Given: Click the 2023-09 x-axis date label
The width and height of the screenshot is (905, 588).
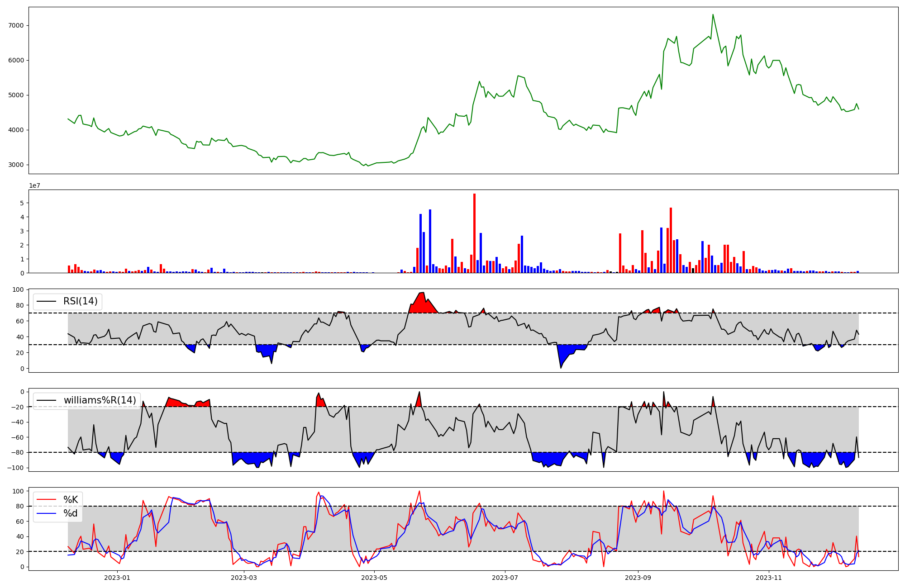Looking at the screenshot, I should click(x=638, y=578).
